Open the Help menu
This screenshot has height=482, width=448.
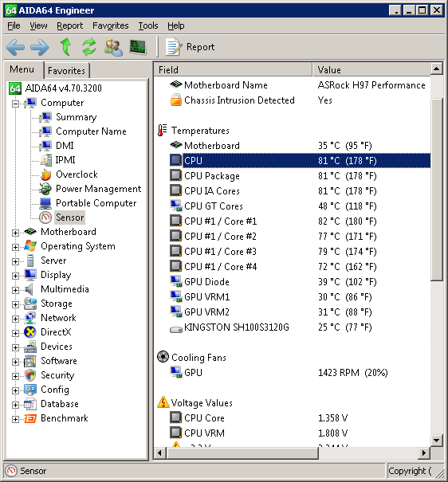tap(176, 25)
